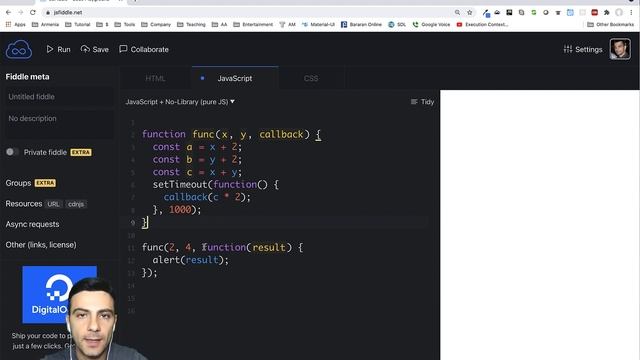Click the "setTimeout(function() {" line
Viewport: 640px width, 360px height.
pos(216,184)
